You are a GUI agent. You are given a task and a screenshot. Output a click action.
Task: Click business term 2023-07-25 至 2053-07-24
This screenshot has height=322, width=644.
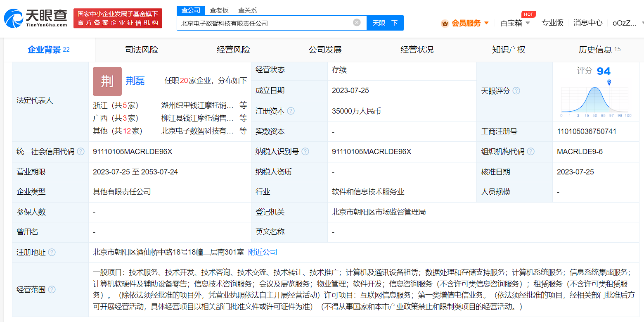(x=135, y=172)
